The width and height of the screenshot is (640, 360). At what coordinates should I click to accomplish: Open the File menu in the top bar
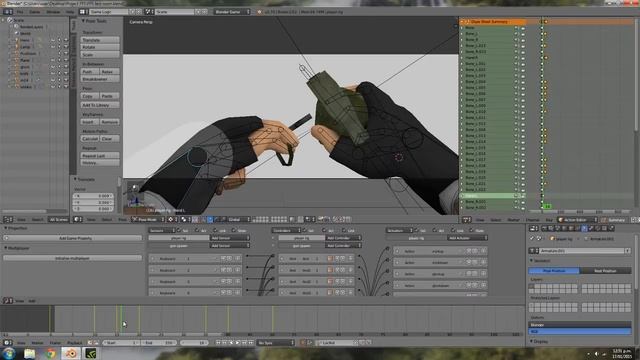[20, 12]
